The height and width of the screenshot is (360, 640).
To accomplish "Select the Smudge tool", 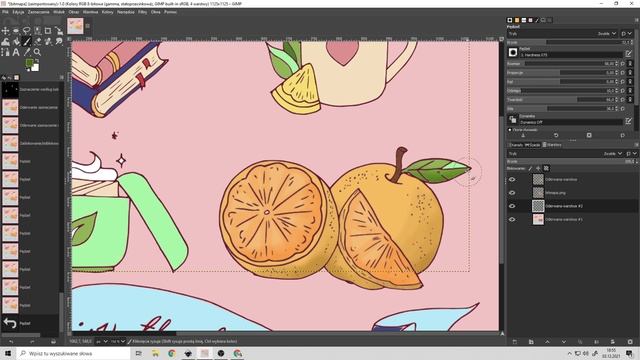I will click(59, 42).
